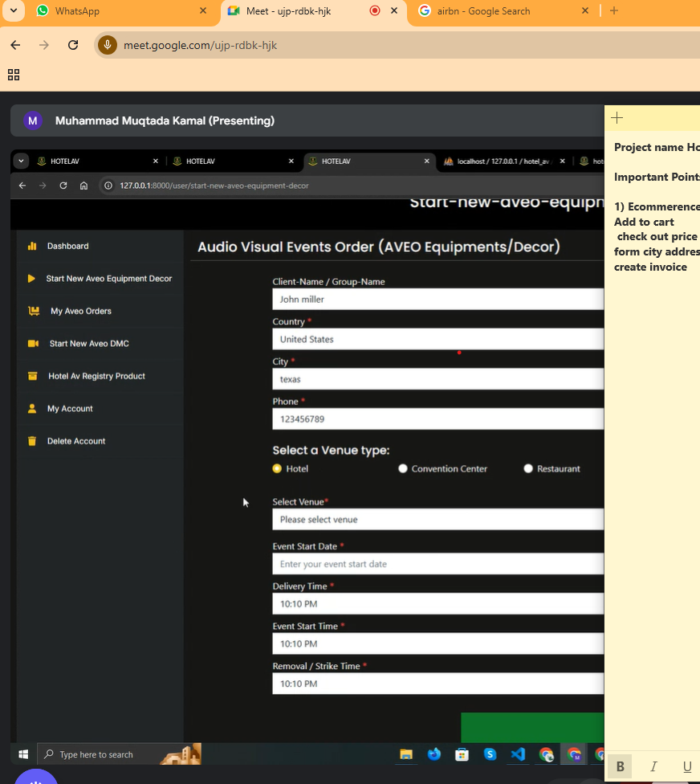The height and width of the screenshot is (784, 700).
Task: Open Microsoft Store from the taskbar
Action: [x=462, y=754]
